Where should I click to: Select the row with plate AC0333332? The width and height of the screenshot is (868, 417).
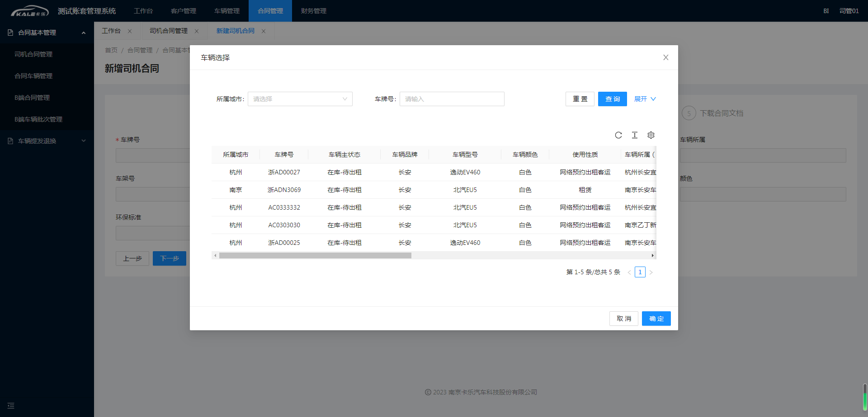click(x=434, y=207)
